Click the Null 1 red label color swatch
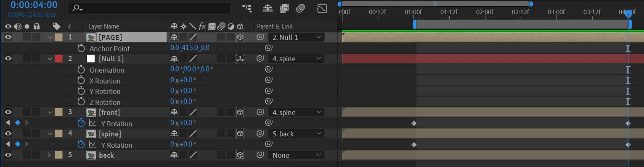Viewport: 644px width, 167px height. coord(58,59)
